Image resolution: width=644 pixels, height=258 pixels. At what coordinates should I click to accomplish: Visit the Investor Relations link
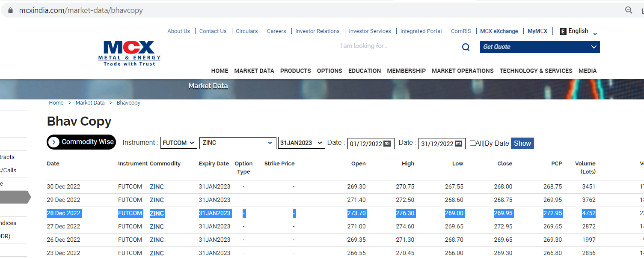(x=318, y=31)
